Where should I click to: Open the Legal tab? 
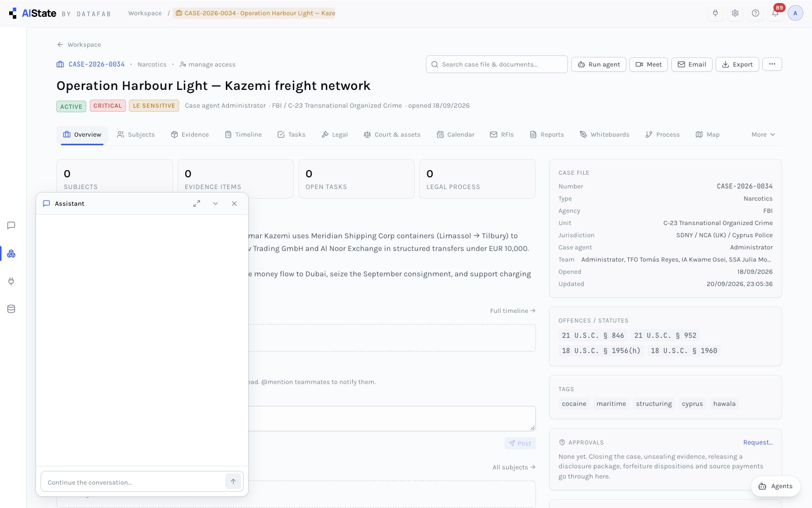tap(334, 135)
